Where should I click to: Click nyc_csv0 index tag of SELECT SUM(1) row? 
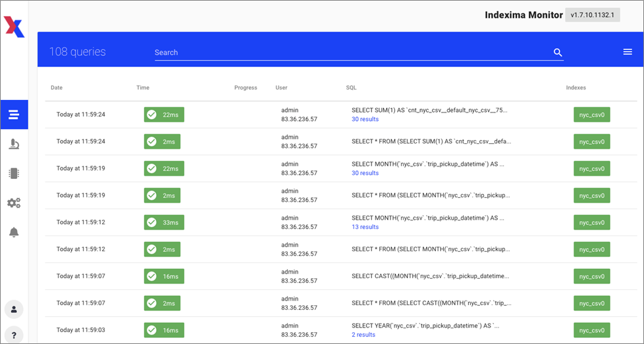click(592, 115)
